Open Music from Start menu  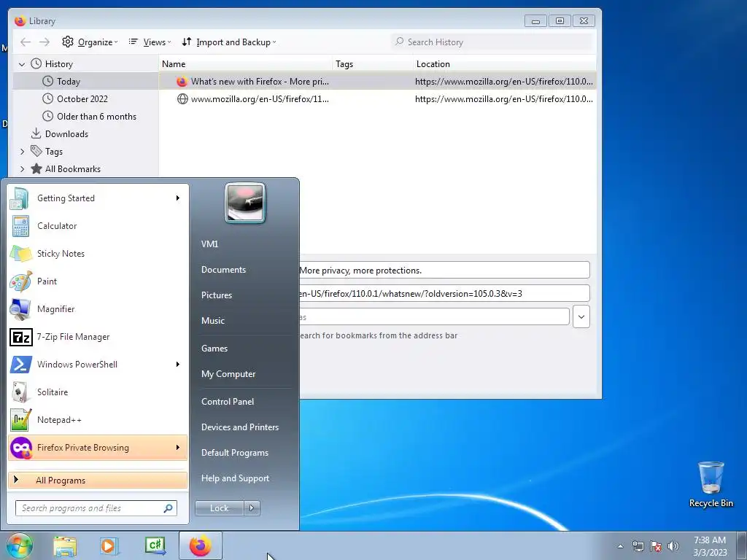coord(212,321)
